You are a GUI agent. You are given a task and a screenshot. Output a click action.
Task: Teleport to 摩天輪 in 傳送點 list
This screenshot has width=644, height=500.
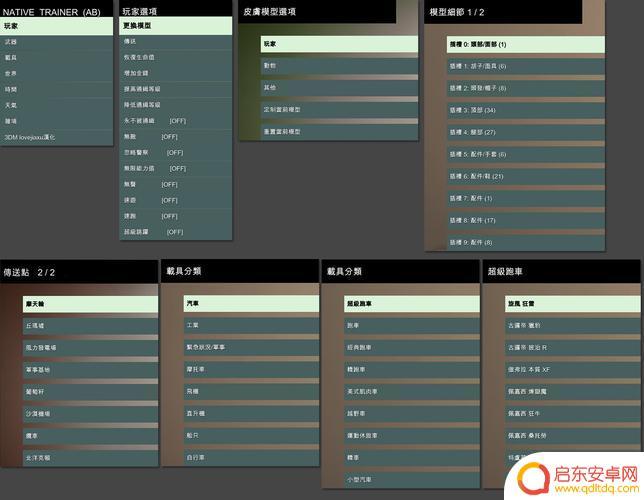point(90,304)
